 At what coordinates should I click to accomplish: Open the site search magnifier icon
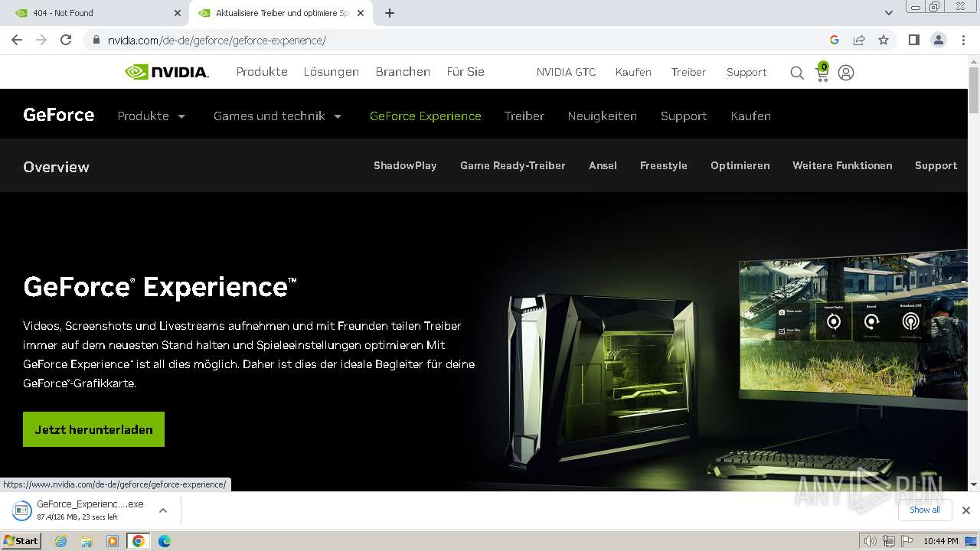(x=797, y=73)
